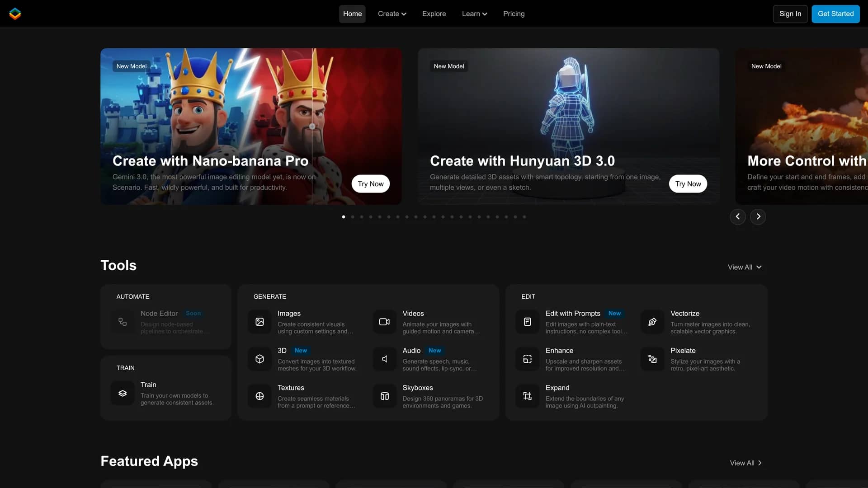Screen dimensions: 868x488
Task: Click the Scenario logo icon
Action: coord(15,14)
